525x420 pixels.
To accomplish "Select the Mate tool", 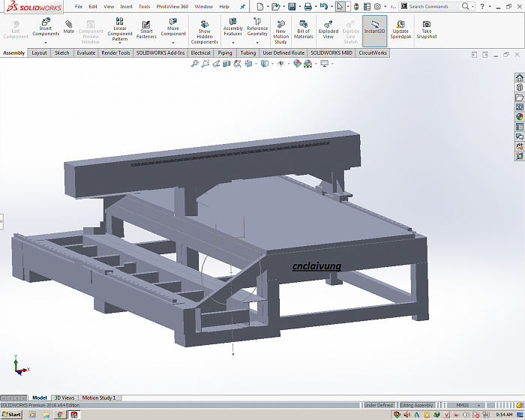I will coord(69,26).
